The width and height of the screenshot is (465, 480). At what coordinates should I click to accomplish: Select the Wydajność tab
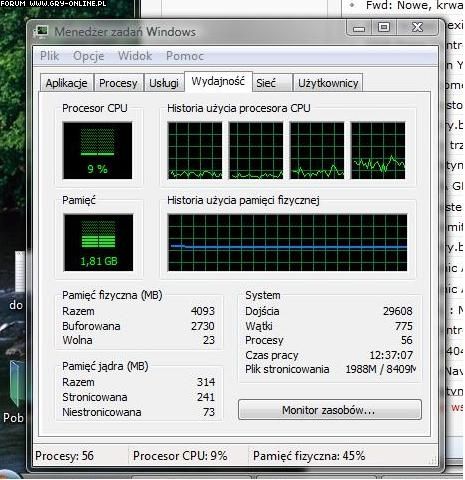point(218,81)
